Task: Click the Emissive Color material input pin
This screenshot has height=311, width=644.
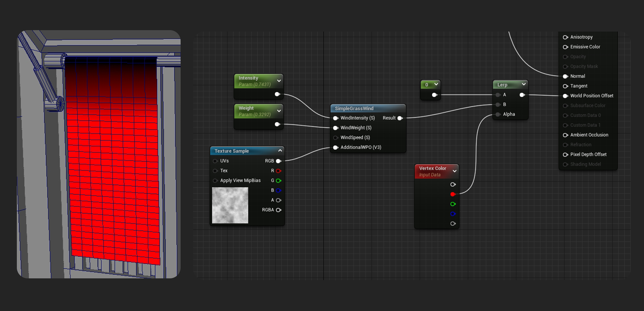Action: pos(566,47)
